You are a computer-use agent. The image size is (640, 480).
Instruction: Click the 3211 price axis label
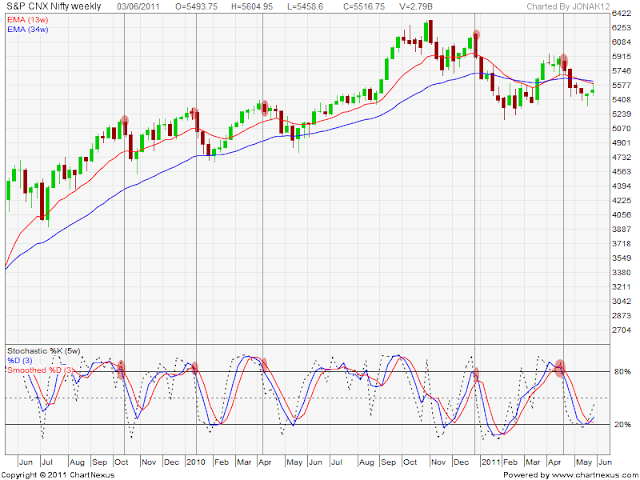[x=622, y=287]
